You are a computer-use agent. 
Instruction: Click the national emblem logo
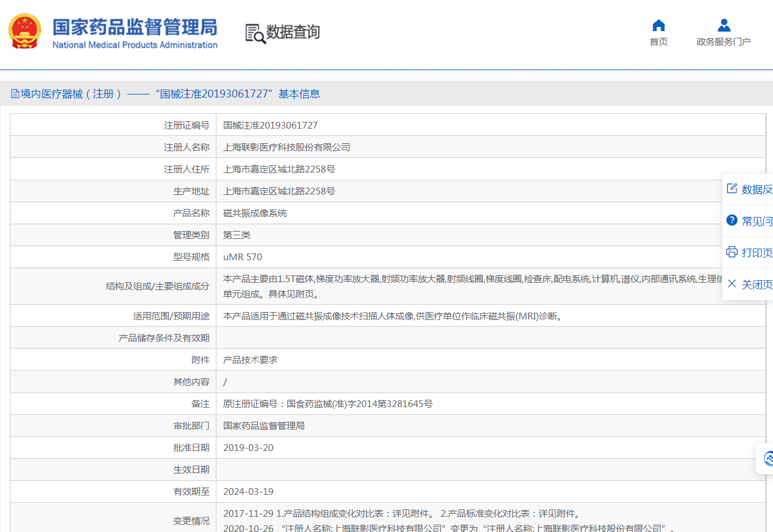pyautogui.click(x=25, y=32)
